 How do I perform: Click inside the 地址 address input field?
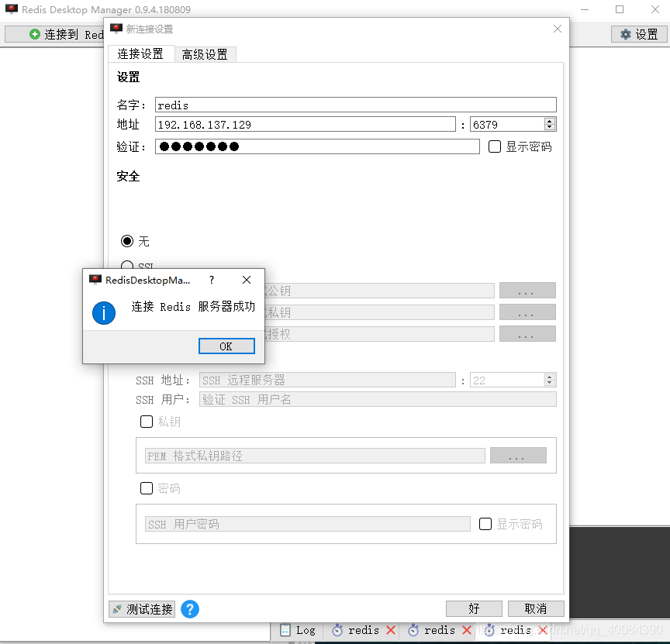click(x=302, y=123)
